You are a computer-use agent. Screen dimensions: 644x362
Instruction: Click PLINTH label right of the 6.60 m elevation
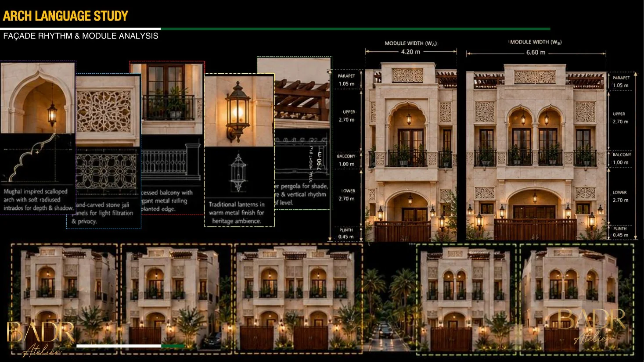click(x=620, y=229)
